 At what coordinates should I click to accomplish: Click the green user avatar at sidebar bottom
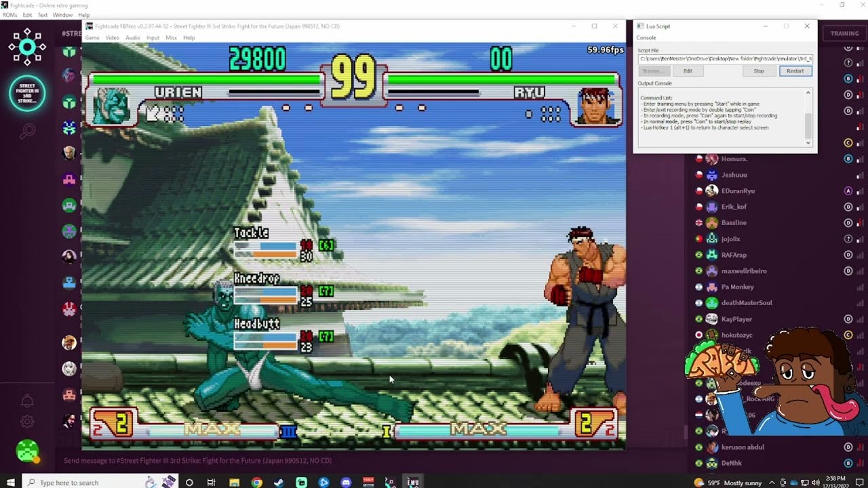pos(27,451)
